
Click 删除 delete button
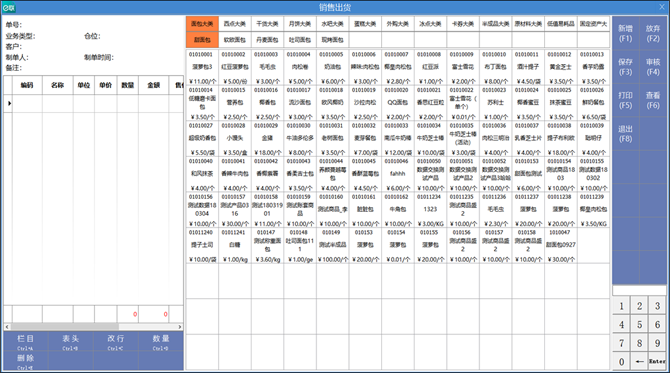click(26, 361)
